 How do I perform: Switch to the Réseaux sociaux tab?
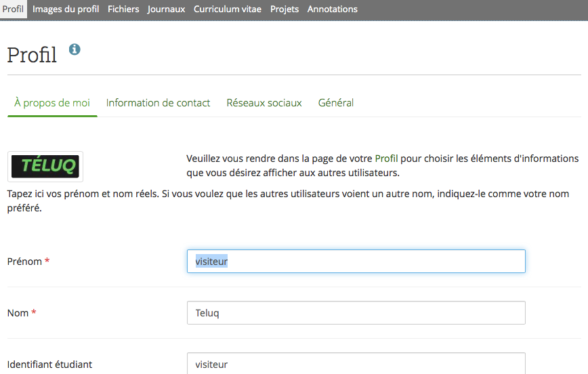pos(264,103)
